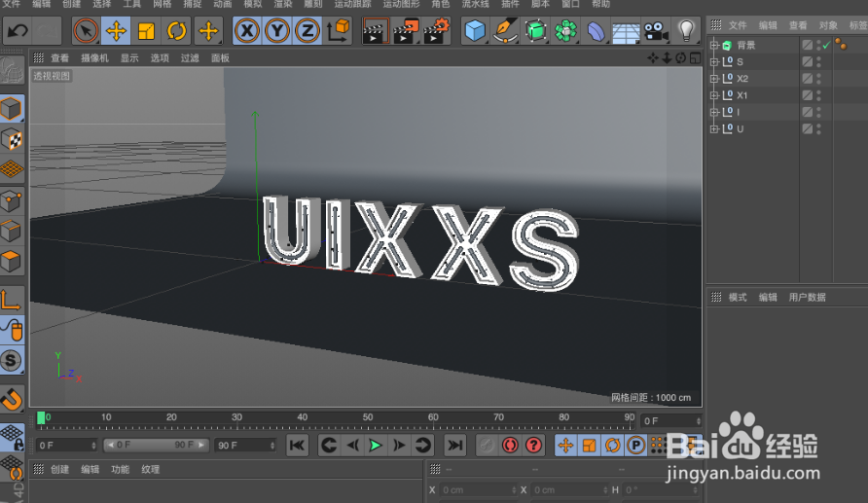Toggle visibility dots for the S object
The image size is (868, 503).
[x=818, y=62]
